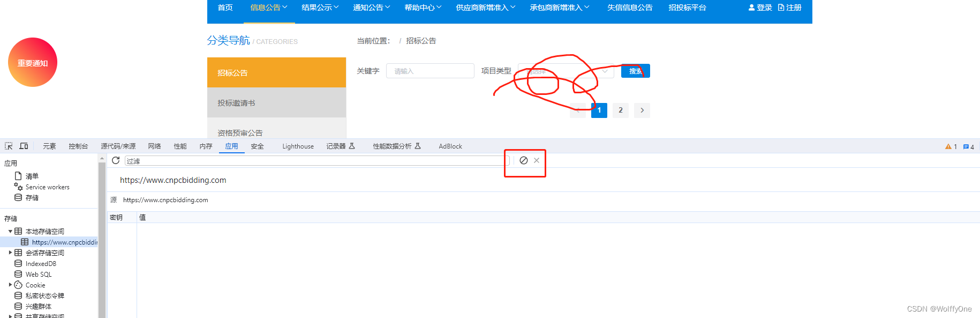980x318 pixels.
Task: Click 注册 link
Action: pyautogui.click(x=790, y=8)
